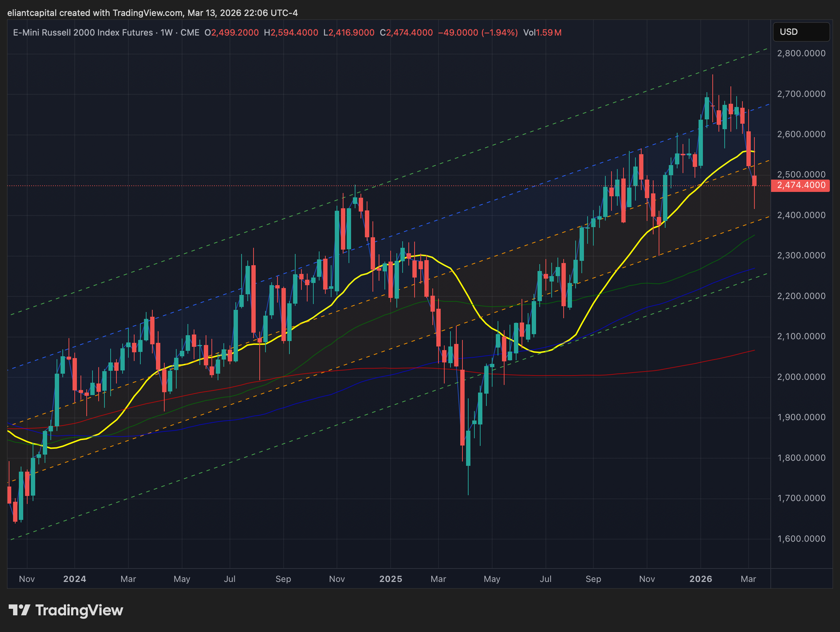Image resolution: width=840 pixels, height=632 pixels.
Task: Select the 2024 year label on time axis
Action: point(74,579)
